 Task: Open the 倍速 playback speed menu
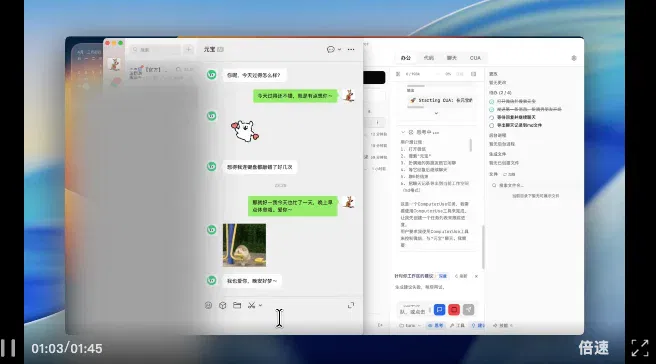click(x=593, y=348)
